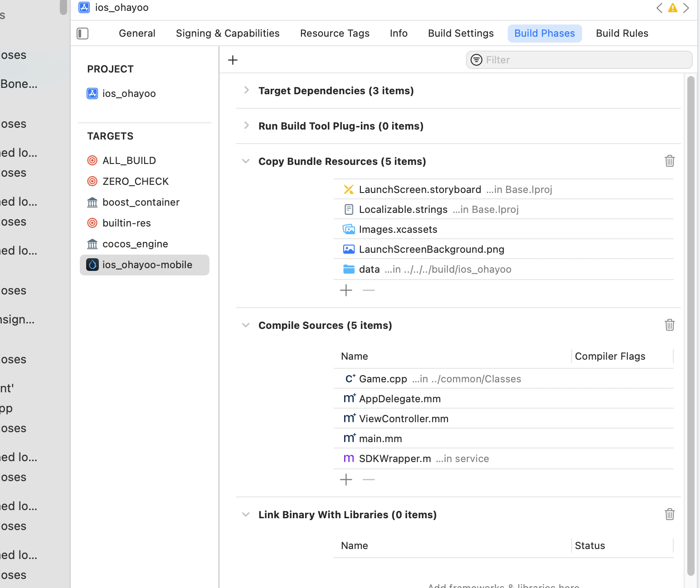
Task: Click trash icon for Compile Sources
Action: [670, 325]
